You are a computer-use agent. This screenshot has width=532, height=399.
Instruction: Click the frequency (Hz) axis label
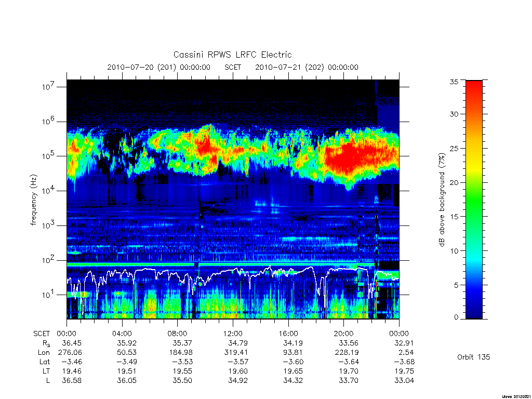(33, 200)
